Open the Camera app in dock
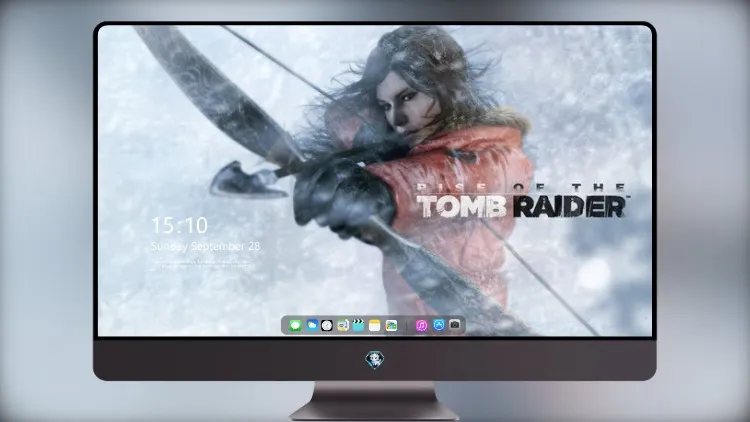Viewport: 750px width, 422px height. point(455,325)
